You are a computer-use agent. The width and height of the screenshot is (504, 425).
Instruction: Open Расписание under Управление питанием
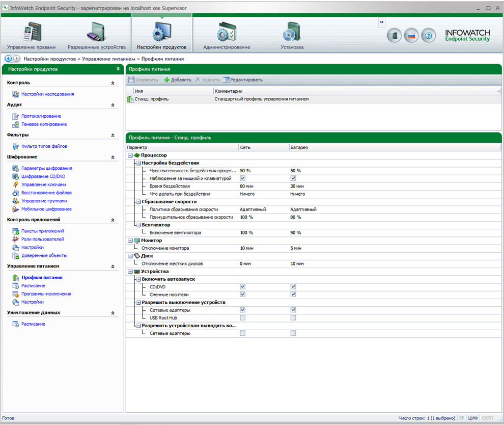34,286
